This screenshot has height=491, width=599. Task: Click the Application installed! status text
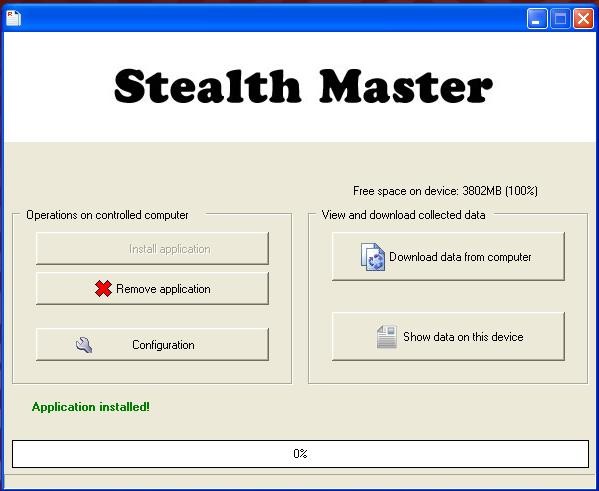point(91,407)
